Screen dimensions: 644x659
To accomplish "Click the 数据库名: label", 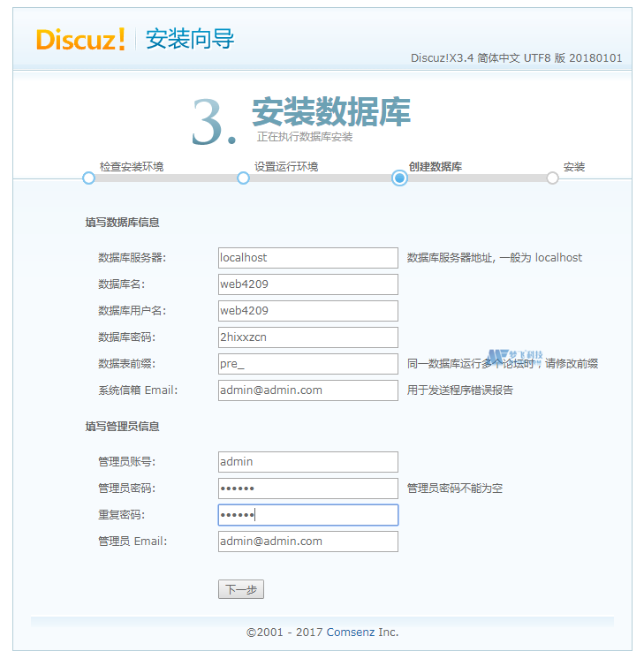I will pos(122,284).
